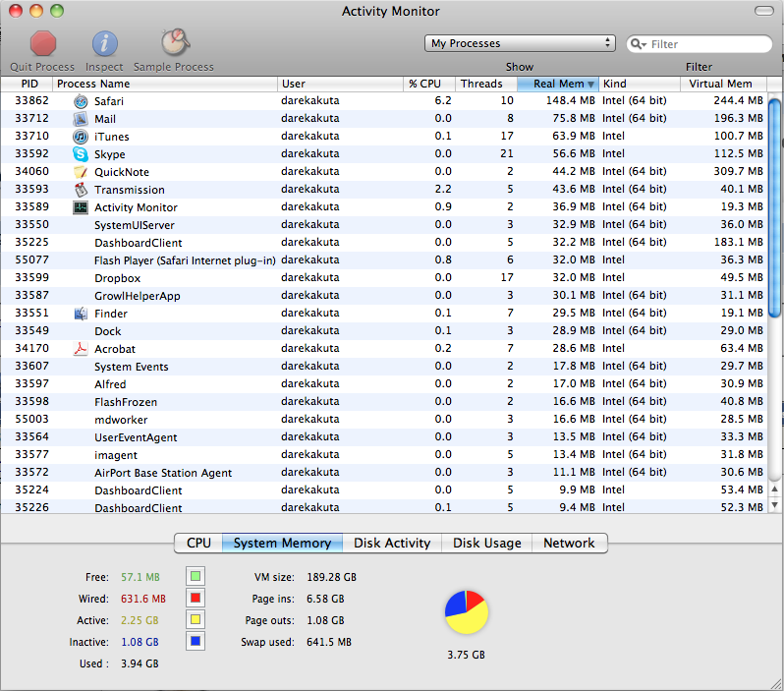Select the GrowlHelperApp process row
Screen dimensions: 784x691
pyautogui.click(x=384, y=296)
